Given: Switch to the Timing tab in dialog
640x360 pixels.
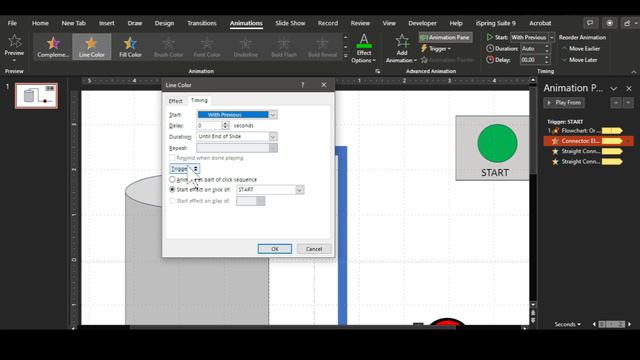Looking at the screenshot, I should [x=199, y=100].
